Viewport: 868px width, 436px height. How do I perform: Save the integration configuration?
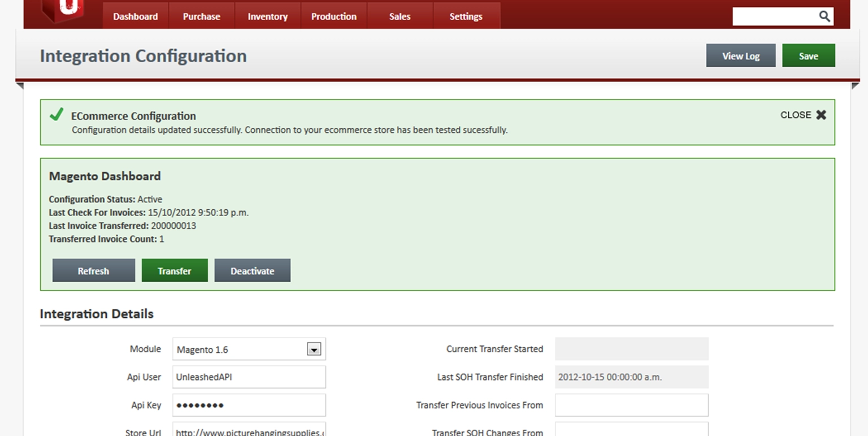[809, 56]
